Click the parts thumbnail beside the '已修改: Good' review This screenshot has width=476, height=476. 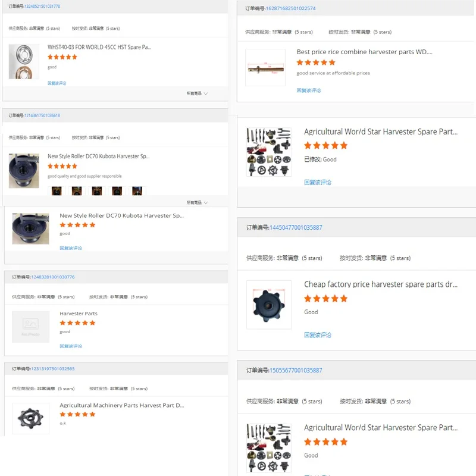coord(269,152)
